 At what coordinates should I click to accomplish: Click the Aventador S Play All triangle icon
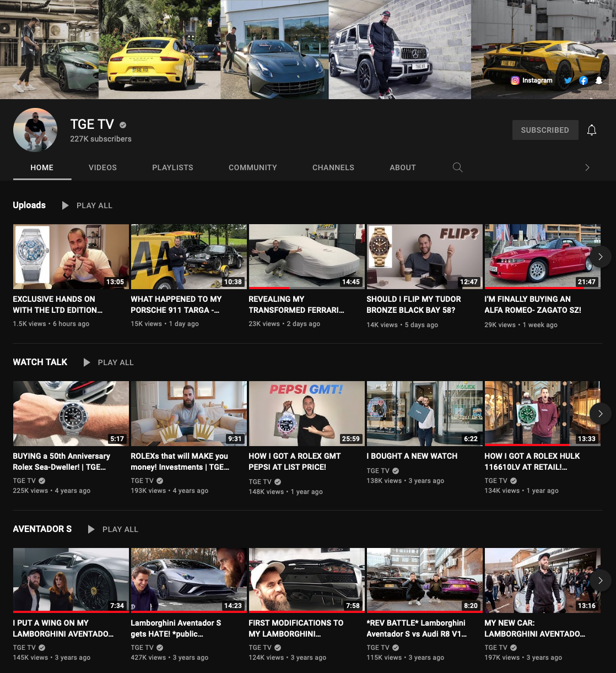click(x=91, y=529)
